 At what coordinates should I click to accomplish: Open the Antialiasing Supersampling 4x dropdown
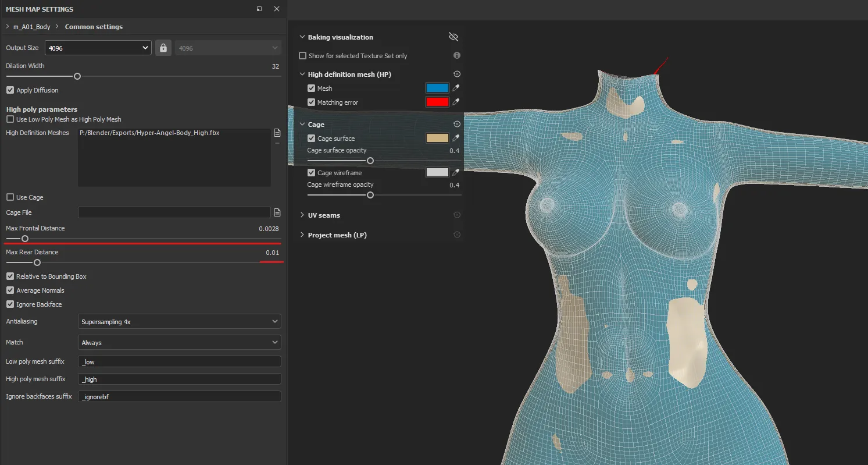(179, 321)
